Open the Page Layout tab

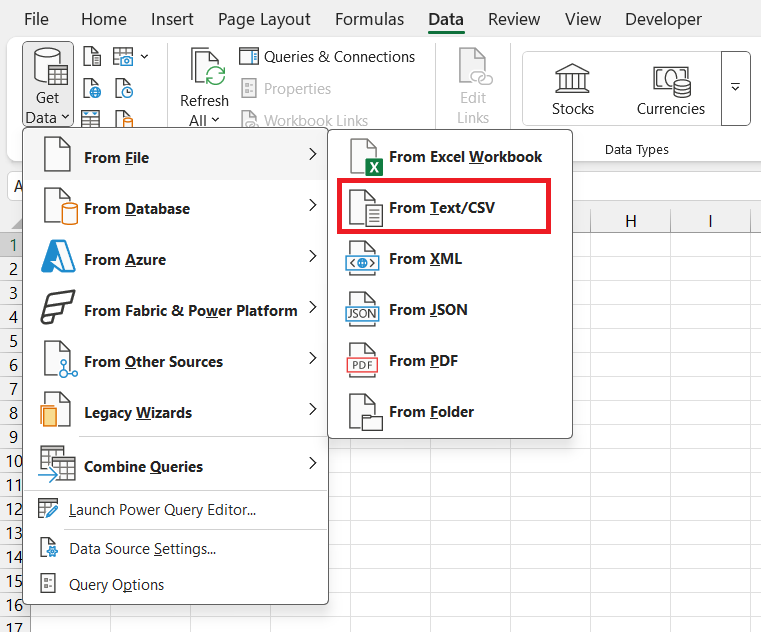point(264,19)
